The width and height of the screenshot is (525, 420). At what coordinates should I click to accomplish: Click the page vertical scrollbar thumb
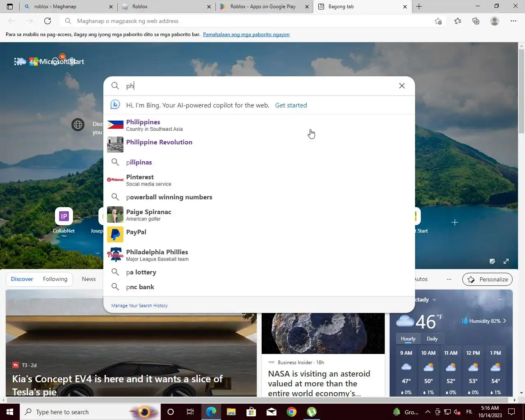click(x=522, y=91)
